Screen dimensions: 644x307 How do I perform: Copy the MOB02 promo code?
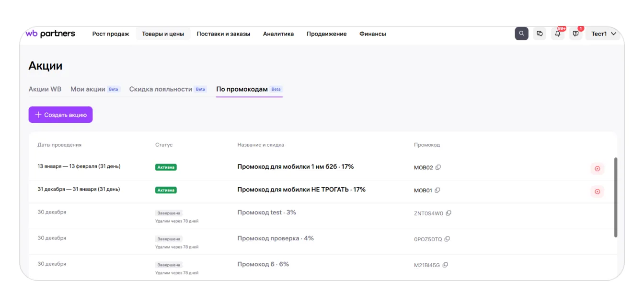click(x=438, y=167)
